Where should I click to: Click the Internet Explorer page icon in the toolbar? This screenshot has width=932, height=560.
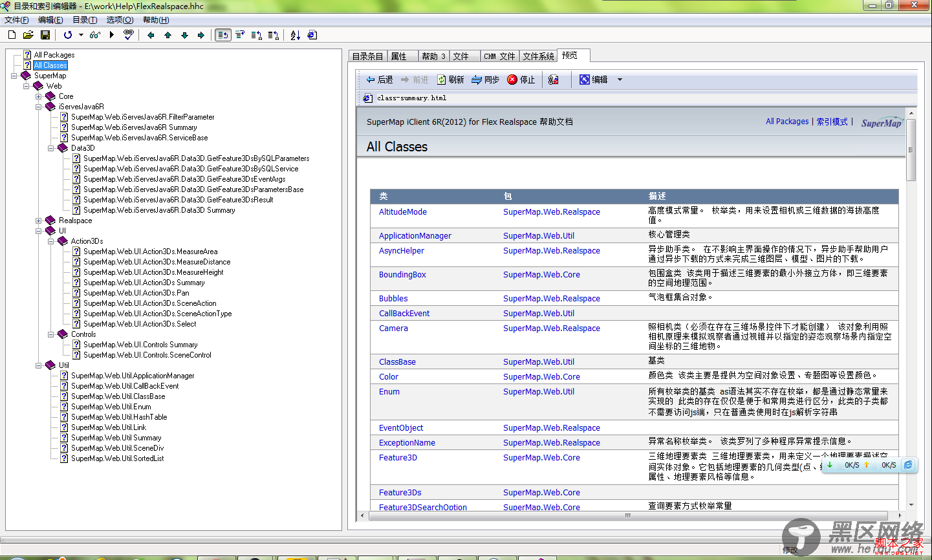312,35
